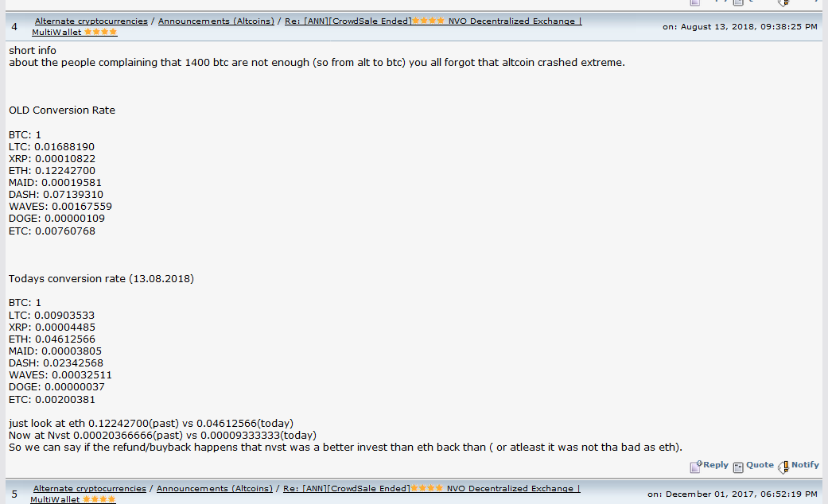Click the Notify icon under post 4
Viewport: 828px width, 504px height.
pos(783,467)
